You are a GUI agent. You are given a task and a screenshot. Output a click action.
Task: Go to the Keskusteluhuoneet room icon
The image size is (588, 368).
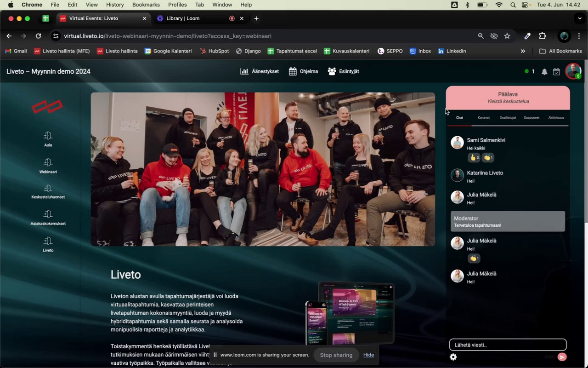pos(48,188)
